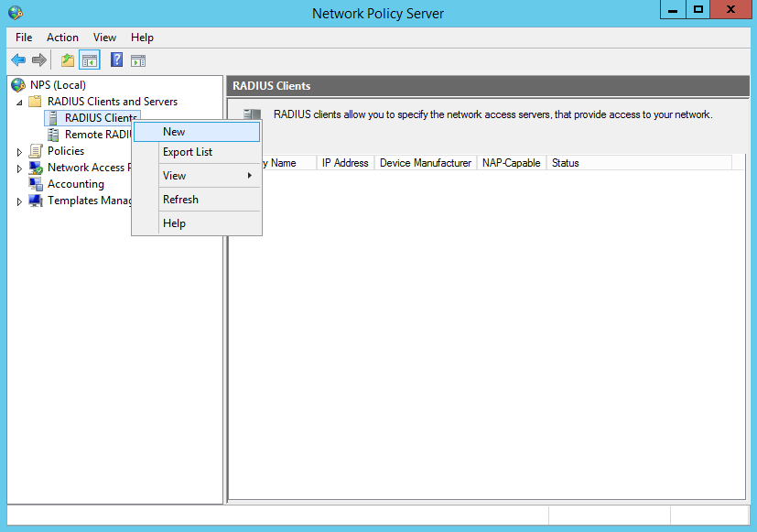Screen dimensions: 757x532
Task: Click the Forward arrow toolbar icon
Action: (x=39, y=60)
